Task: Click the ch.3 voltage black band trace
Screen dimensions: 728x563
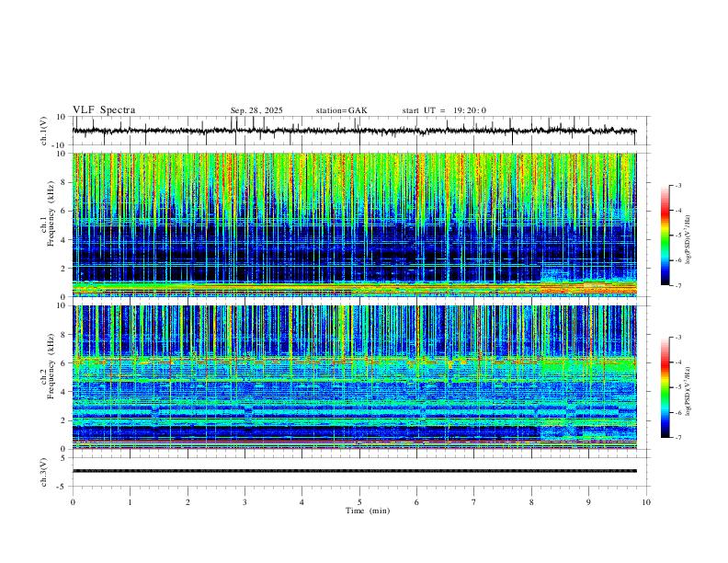Action: 354,471
